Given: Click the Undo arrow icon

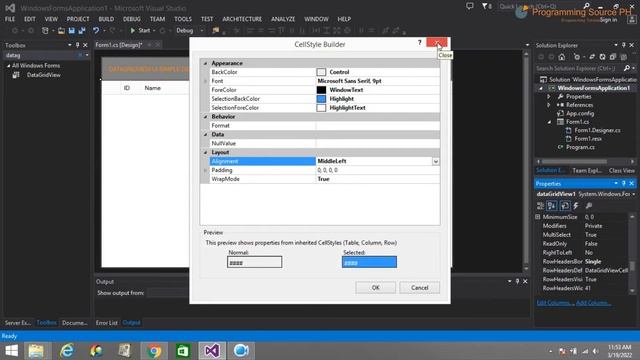Looking at the screenshot, I should 96,30.
